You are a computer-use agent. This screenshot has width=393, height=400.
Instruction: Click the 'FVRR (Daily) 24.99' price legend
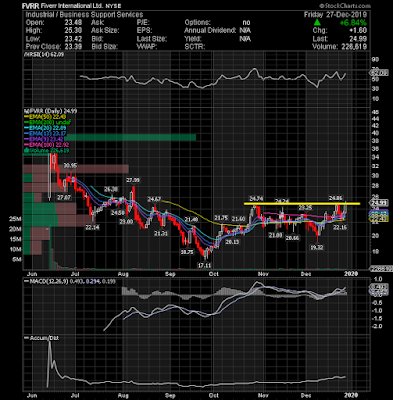tap(50, 111)
